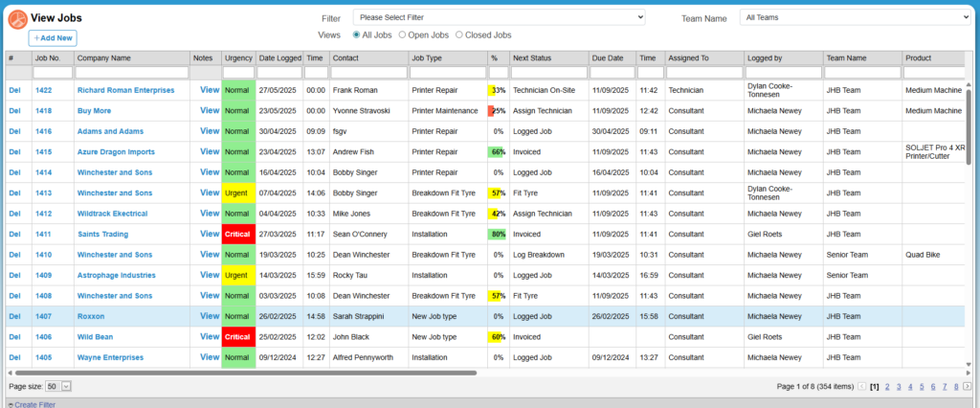Screen dimensions: 980x408
Task: Click the 60% progress bar for Wild Bean
Action: (497, 337)
